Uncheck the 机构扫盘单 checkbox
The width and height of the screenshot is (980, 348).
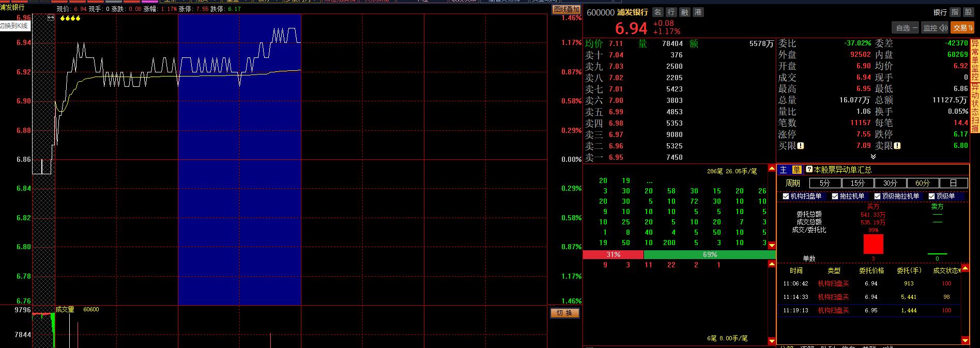coord(786,196)
